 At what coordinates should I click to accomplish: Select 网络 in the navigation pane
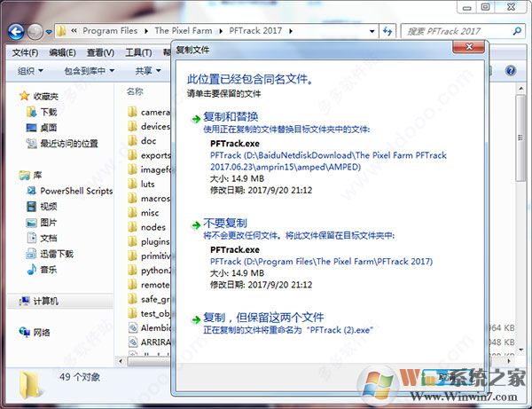[x=35, y=333]
